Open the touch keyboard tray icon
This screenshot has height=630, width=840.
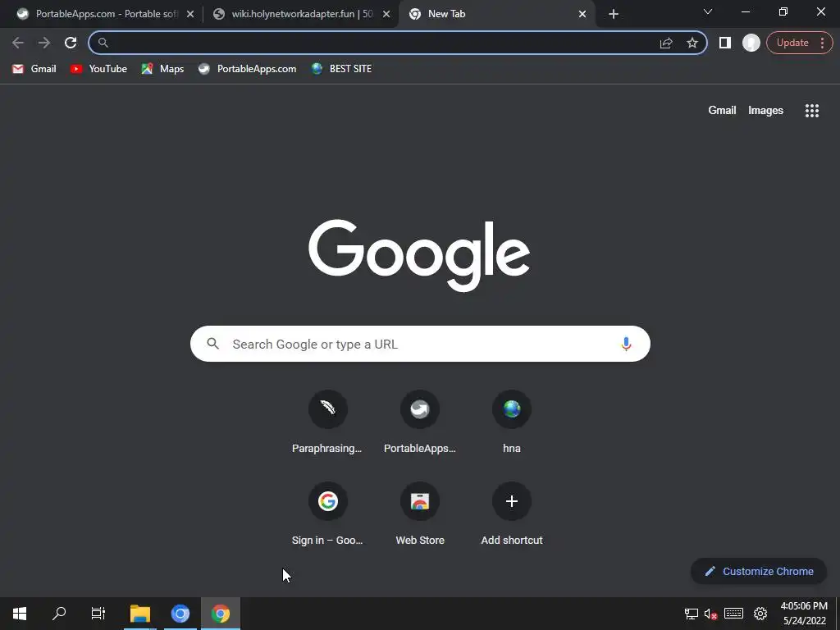(733, 614)
